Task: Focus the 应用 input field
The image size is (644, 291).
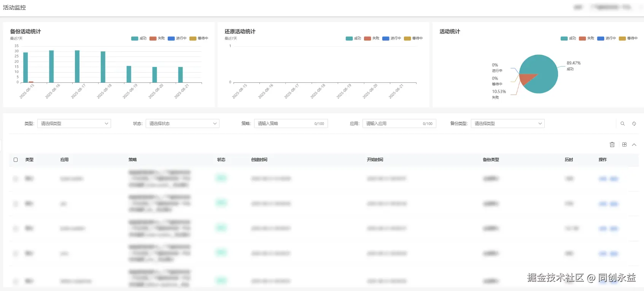Action: 399,123
